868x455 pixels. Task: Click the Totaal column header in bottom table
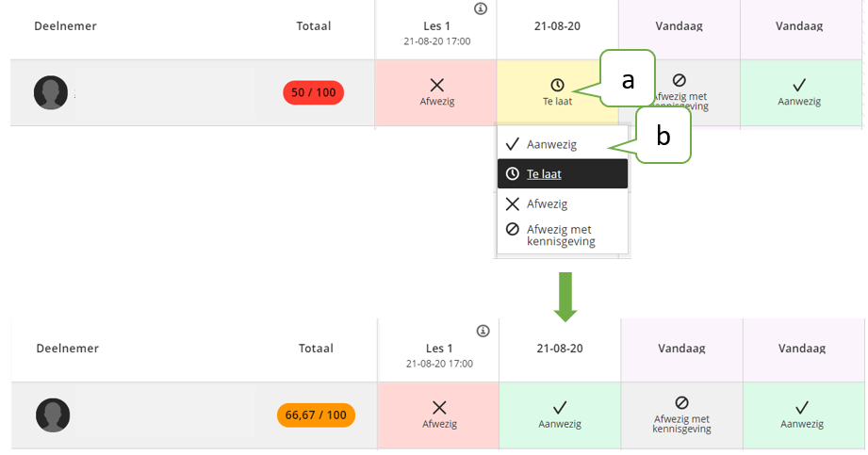tap(316, 349)
